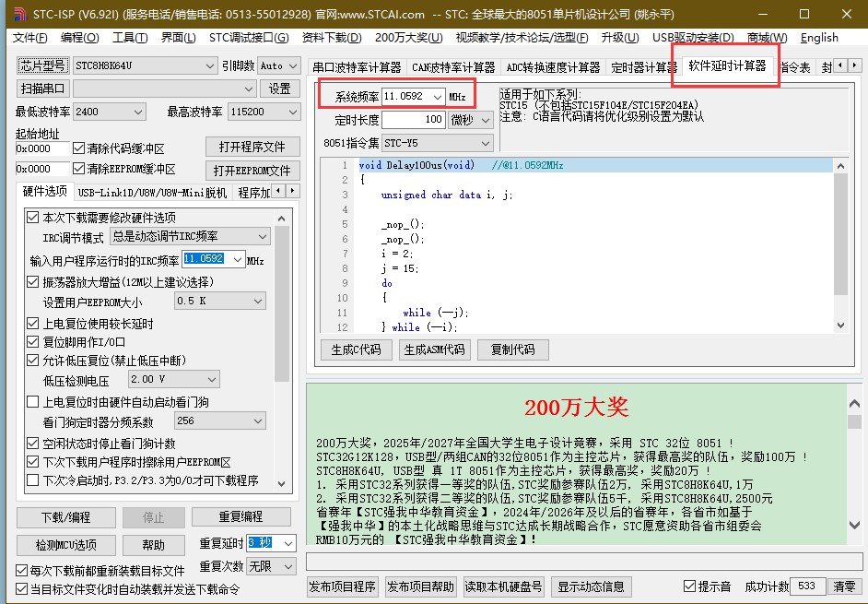
Task: Switch to USB-Link1D/U8W/U8W-Mini脱机 tab
Action: pos(152,193)
